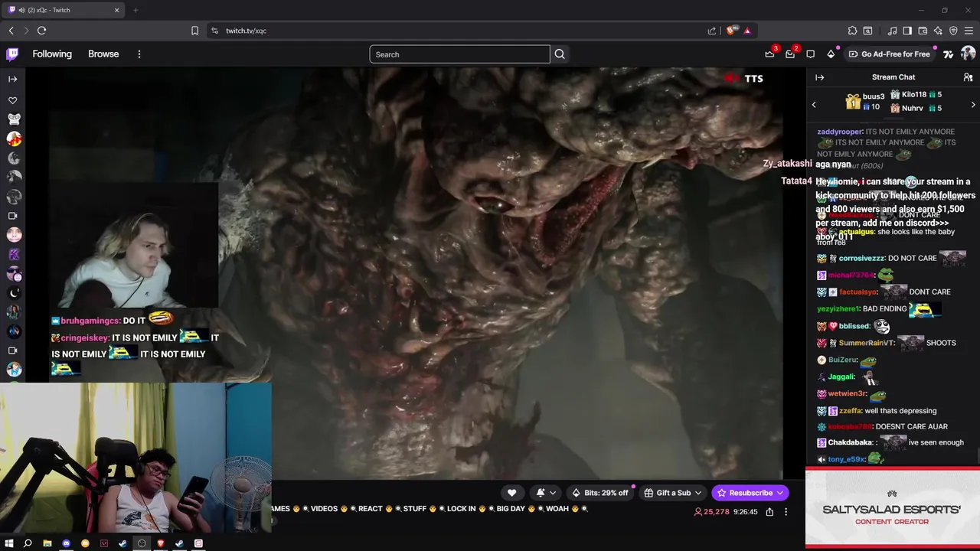The height and width of the screenshot is (551, 980).
Task: Show next gift leaderboard entry with right chevron
Action: pyautogui.click(x=973, y=105)
